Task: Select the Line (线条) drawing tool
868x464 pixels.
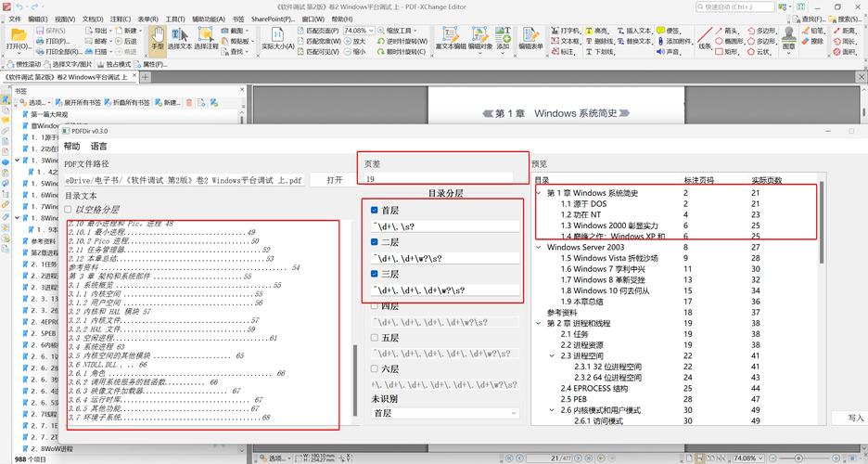Action: point(705,37)
